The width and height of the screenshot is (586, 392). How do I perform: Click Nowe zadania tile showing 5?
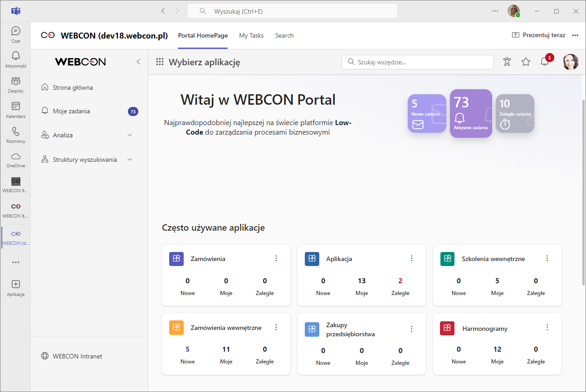427,113
